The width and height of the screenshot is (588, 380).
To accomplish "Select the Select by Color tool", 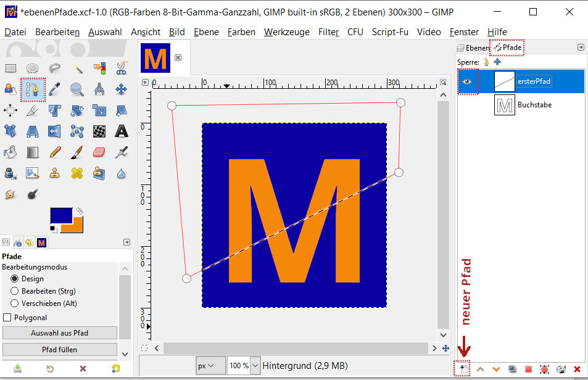I will (99, 68).
